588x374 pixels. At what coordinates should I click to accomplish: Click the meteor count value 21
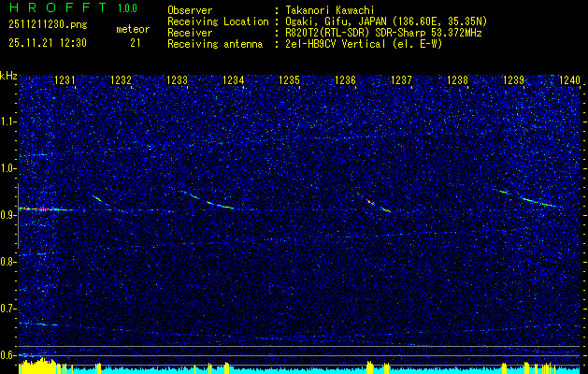point(136,43)
